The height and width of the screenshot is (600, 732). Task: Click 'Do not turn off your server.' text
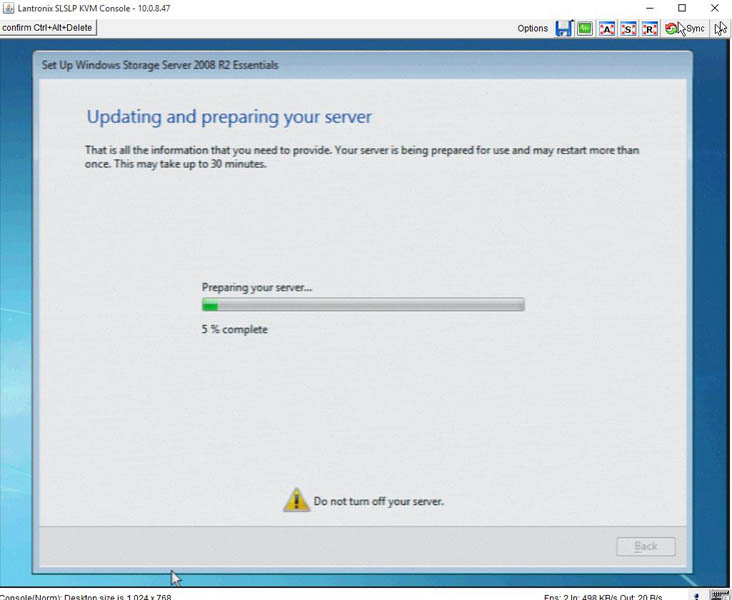pos(379,501)
